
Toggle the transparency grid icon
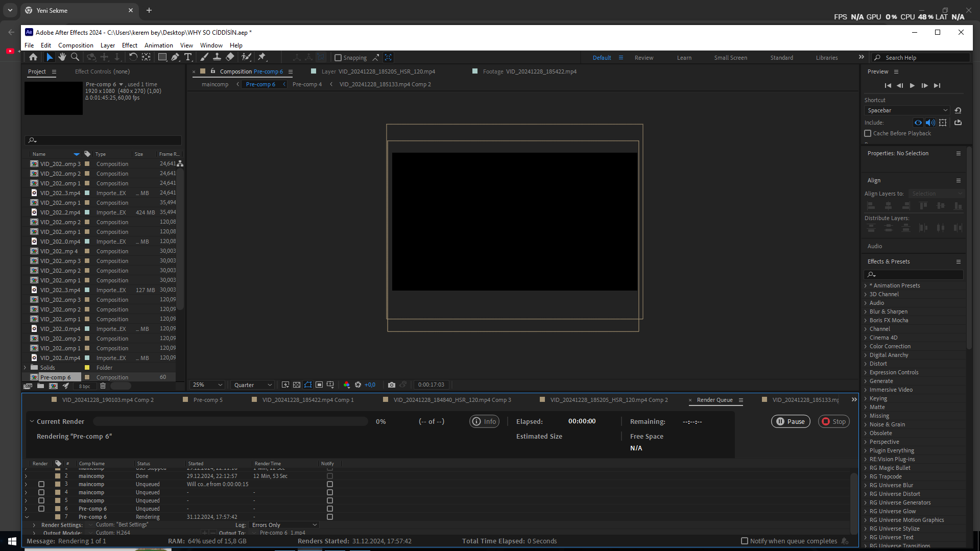(x=297, y=385)
